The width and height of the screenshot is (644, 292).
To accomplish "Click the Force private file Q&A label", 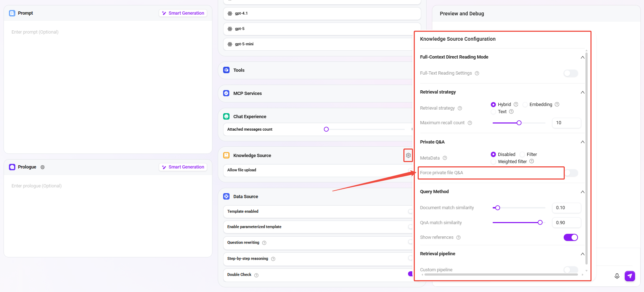I will click(442, 173).
